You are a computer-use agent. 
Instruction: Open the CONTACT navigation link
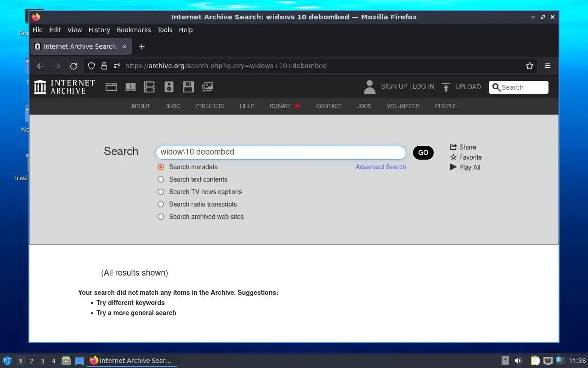(x=328, y=106)
